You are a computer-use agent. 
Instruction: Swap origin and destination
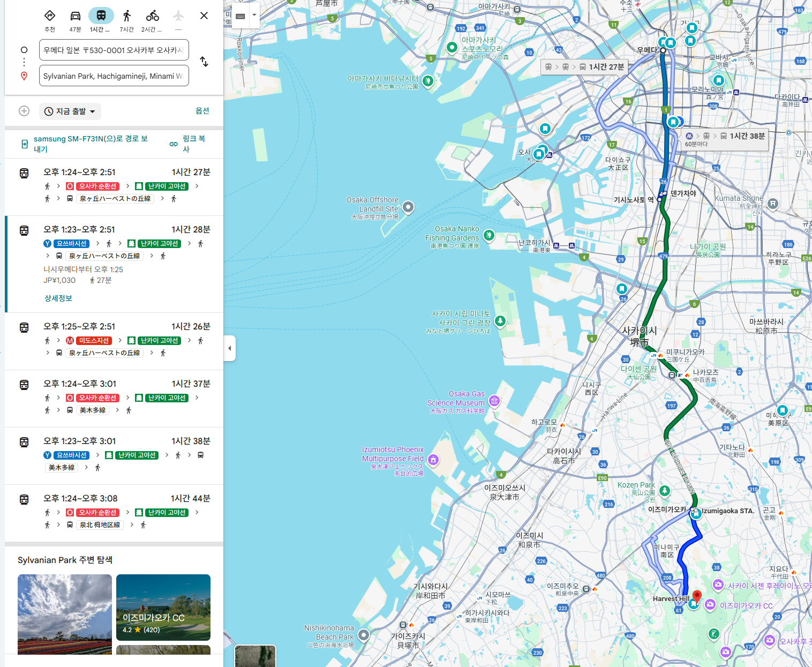(x=204, y=62)
